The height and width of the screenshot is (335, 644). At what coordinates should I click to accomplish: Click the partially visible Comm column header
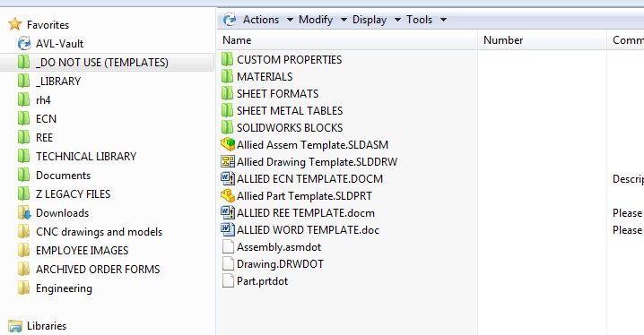(625, 40)
